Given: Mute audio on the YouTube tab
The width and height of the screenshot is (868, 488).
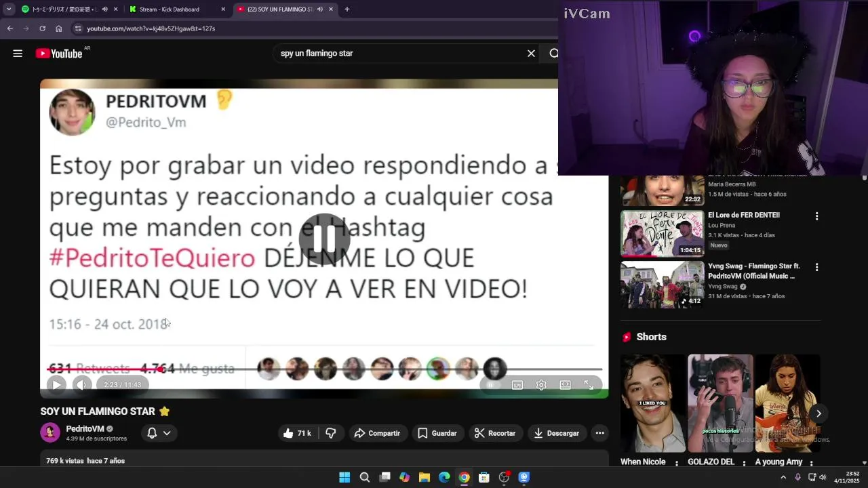Looking at the screenshot, I should (319, 9).
